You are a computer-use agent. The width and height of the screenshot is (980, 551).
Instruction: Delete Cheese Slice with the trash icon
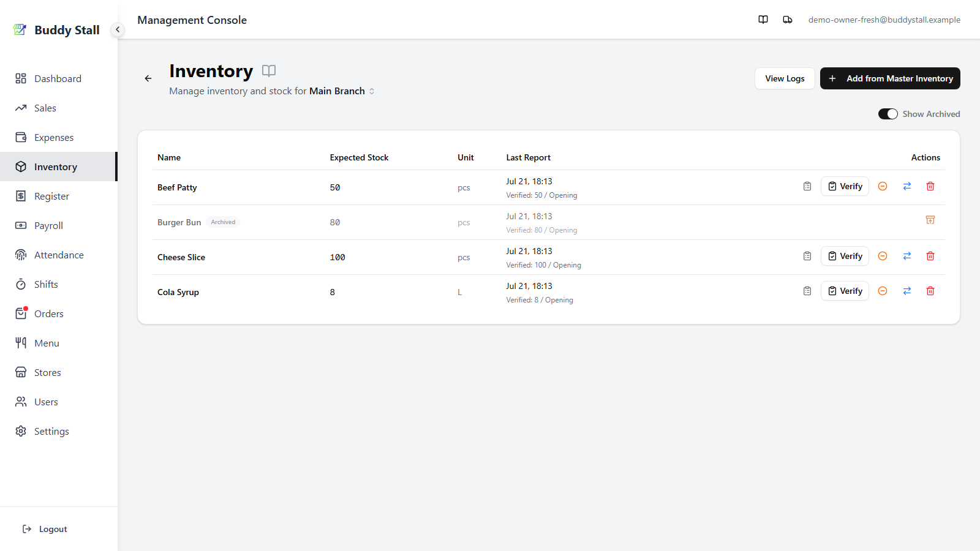coord(930,256)
